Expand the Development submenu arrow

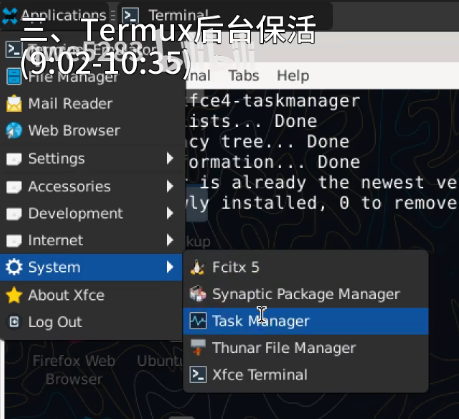point(170,213)
